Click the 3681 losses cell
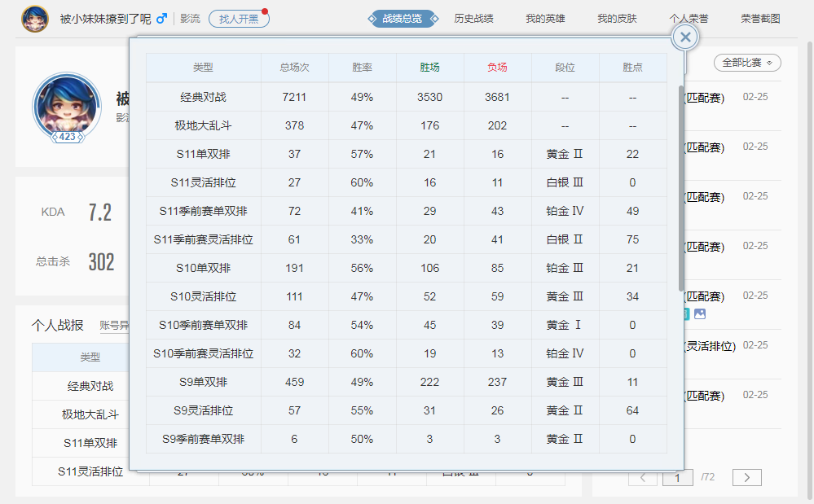 click(x=497, y=97)
